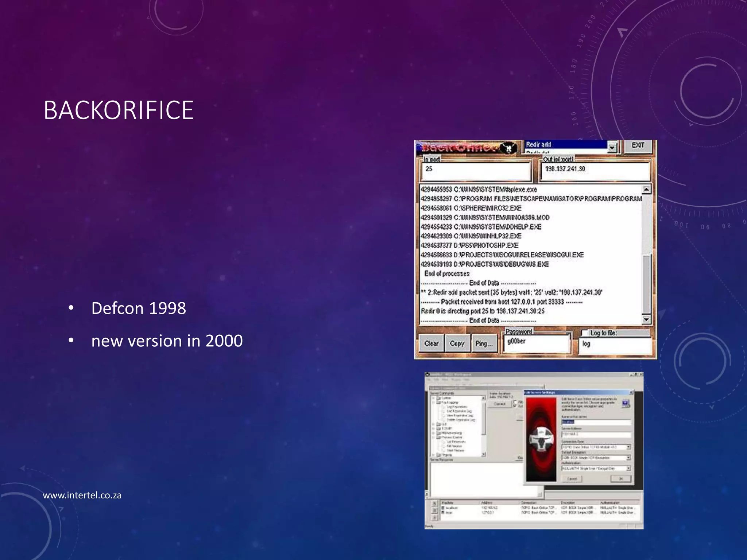Click the 'Redir 0 is directing port 25' line

click(483, 311)
